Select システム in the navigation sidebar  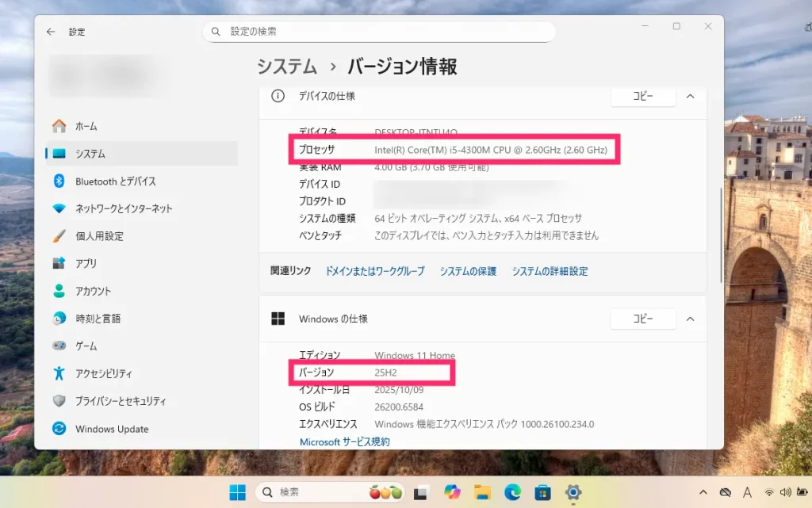pos(90,154)
